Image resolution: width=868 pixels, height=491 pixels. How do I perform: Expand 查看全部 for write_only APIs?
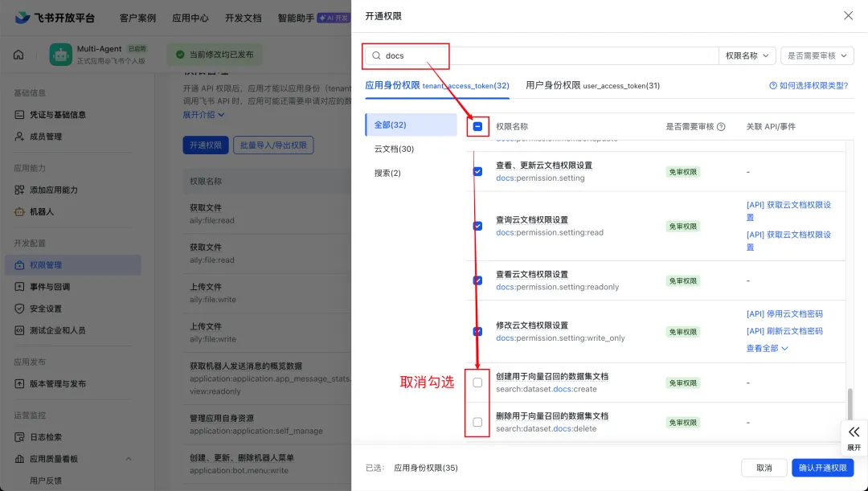point(767,348)
